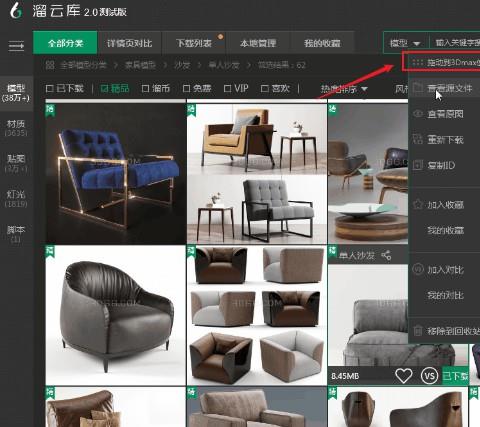
Task: Click the eye icon for 查看原图
Action: (x=418, y=114)
